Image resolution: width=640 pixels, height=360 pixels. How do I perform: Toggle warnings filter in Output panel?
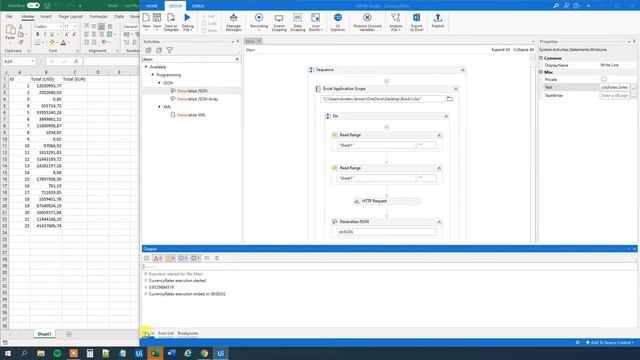(170, 258)
